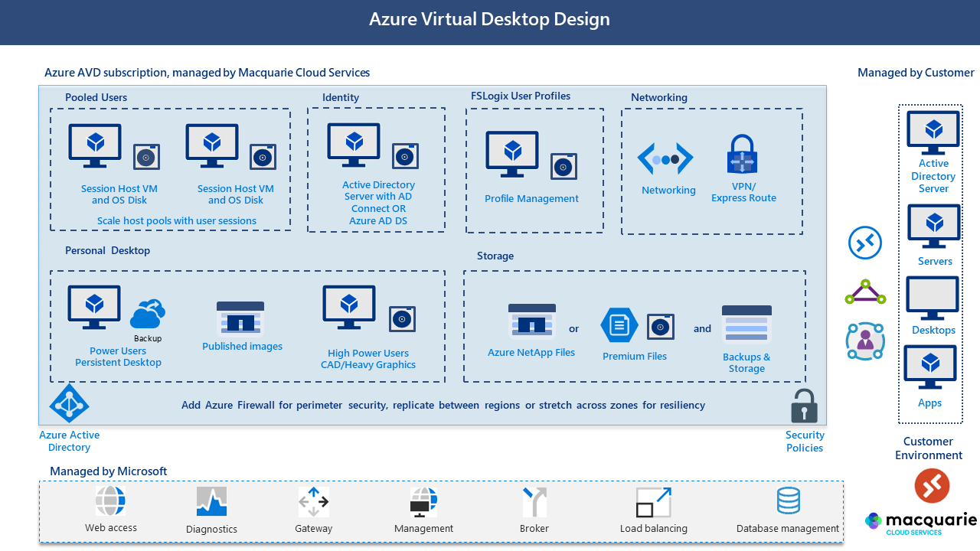Image resolution: width=980 pixels, height=551 pixels.
Task: Select the Backup cloud icon near Power Users
Action: tap(148, 315)
